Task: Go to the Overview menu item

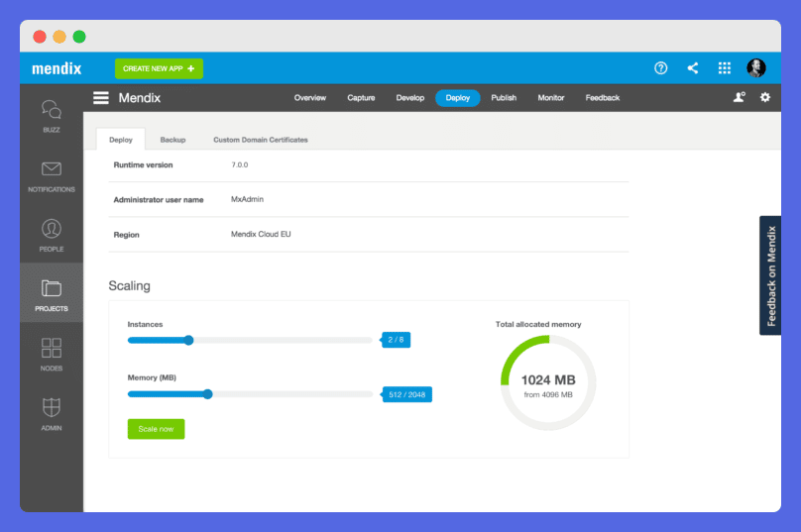Action: pos(309,97)
